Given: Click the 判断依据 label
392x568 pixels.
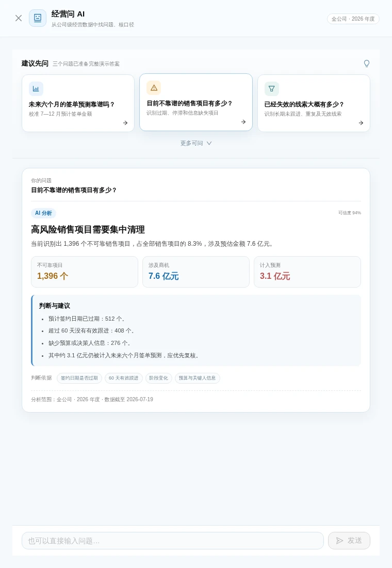Looking at the screenshot, I should pos(41,378).
